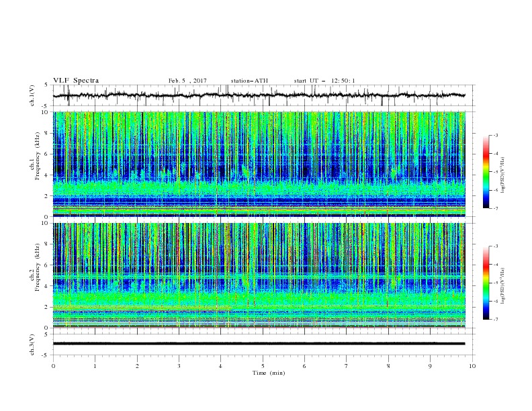Click the date text 'Feb. 5 , 2017'
Image resolution: width=532 pixels, height=411 pixels.
coord(187,81)
